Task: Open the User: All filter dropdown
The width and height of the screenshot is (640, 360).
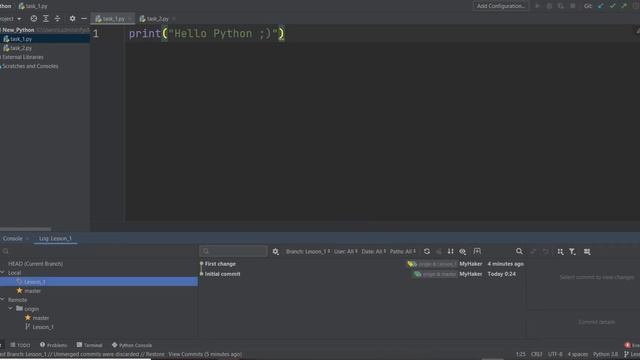Action: pyautogui.click(x=346, y=251)
